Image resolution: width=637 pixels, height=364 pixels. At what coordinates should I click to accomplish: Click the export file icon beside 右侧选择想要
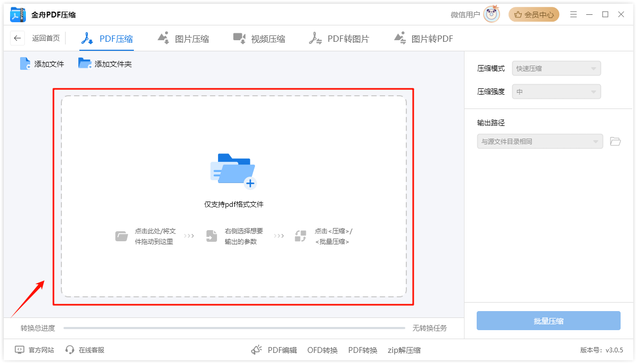212,236
